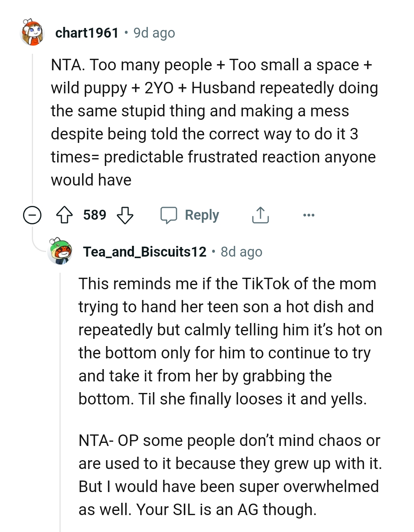The height and width of the screenshot is (532, 414).
Task: Tap the share icon under chart1961's comment
Action: (261, 215)
